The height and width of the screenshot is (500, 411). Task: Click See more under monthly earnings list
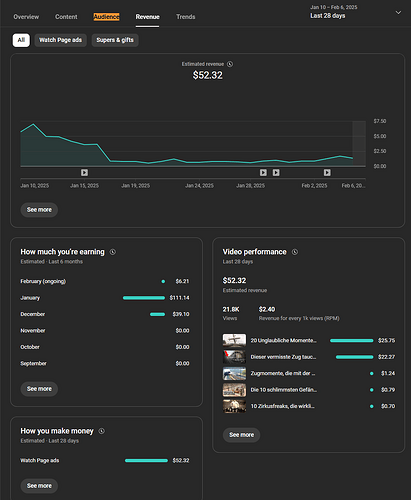(39, 389)
